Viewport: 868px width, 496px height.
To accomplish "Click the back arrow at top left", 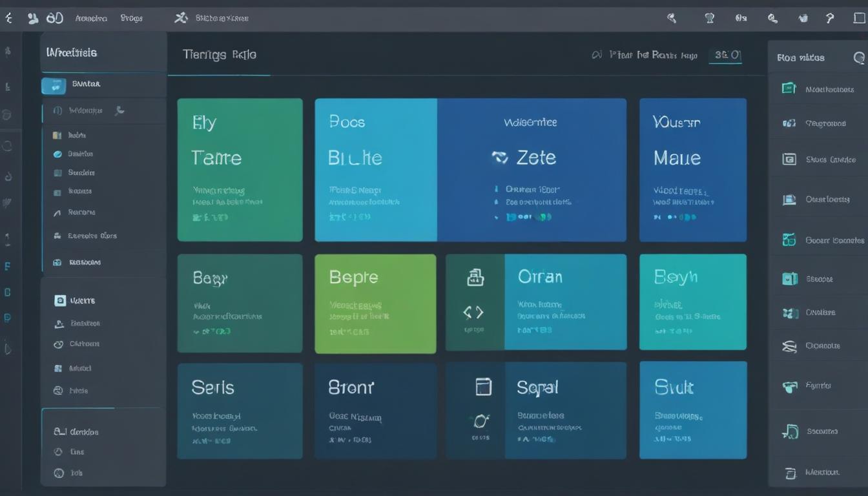I will click(x=8, y=17).
